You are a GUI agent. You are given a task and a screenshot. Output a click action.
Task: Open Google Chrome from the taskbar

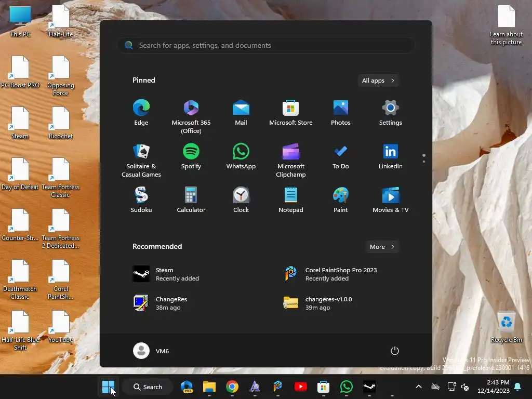(x=232, y=387)
